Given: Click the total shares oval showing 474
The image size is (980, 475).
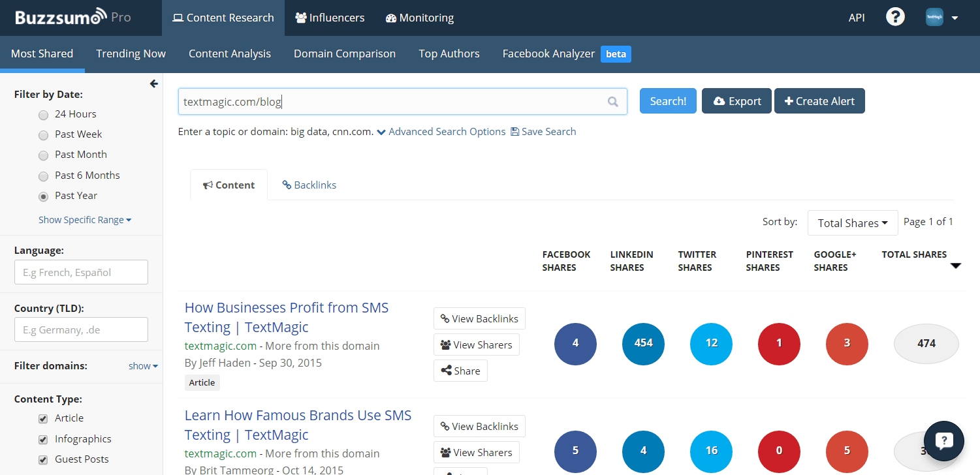Looking at the screenshot, I should point(926,343).
